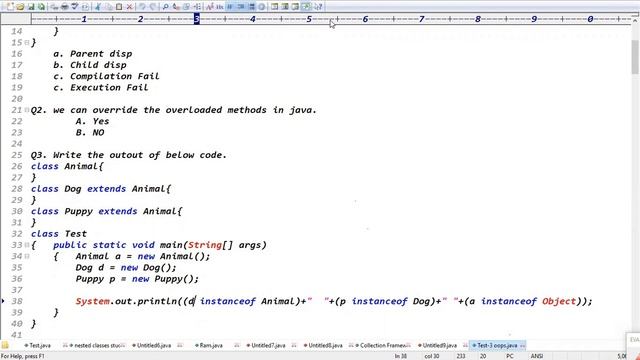Switch to the nested classes document tab
Viewport: 640px width, 360px height.
pos(98,345)
